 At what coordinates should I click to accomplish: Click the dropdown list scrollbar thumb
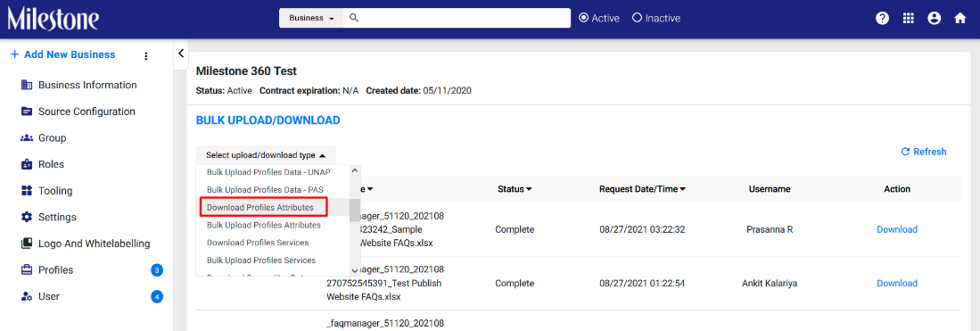(355, 211)
